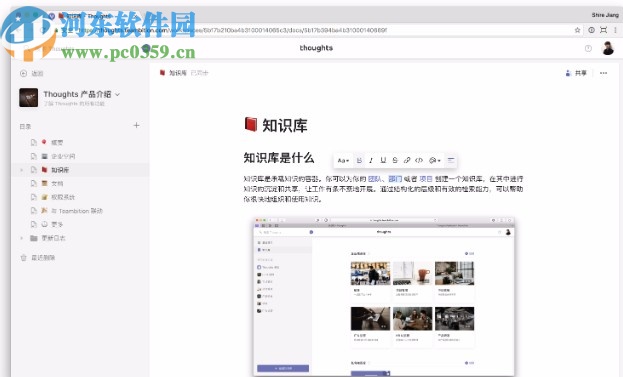Click the browser address bar URL

(x=232, y=30)
